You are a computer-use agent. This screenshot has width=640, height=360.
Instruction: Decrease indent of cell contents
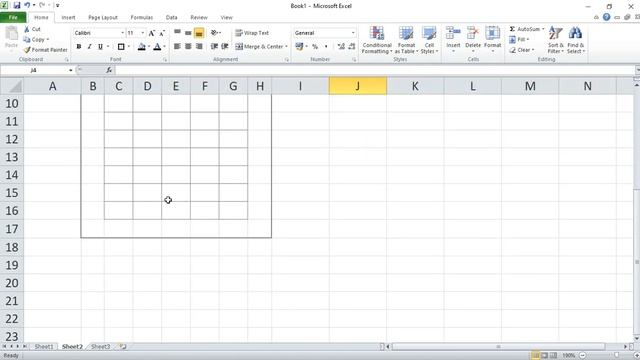pyautogui.click(x=214, y=47)
